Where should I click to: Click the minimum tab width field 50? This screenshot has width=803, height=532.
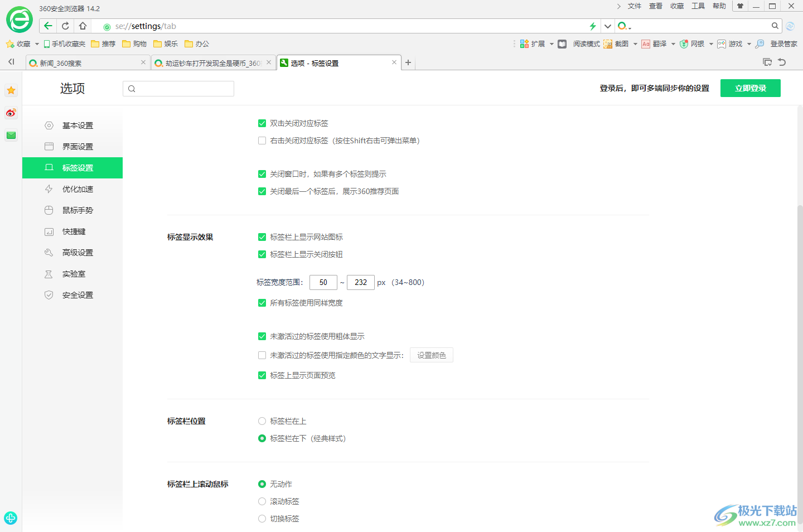(323, 282)
